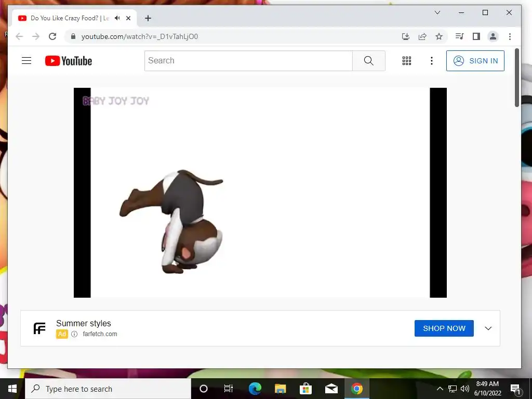Open Microsoft Store from taskbar
This screenshot has height=399, width=532.
(305, 389)
